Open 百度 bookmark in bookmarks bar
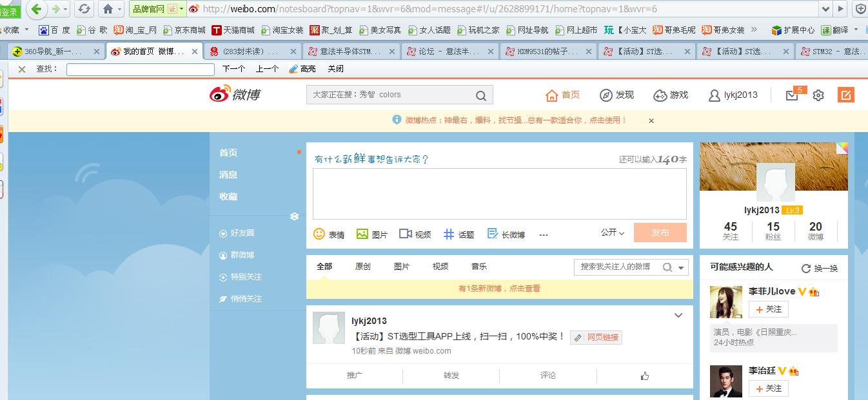 click(55, 30)
